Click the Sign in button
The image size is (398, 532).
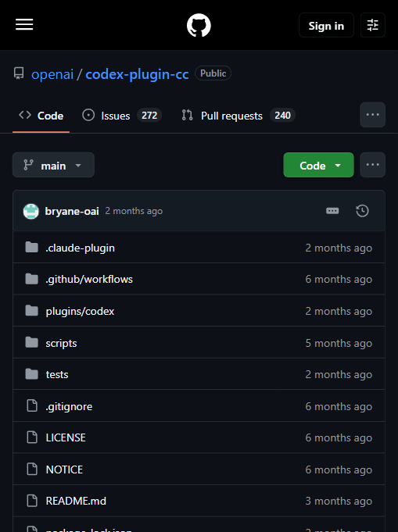pos(326,26)
